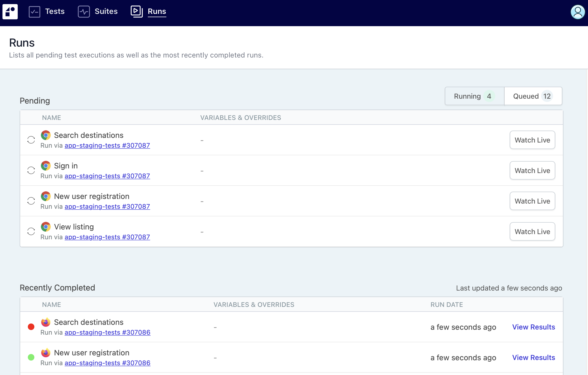
Task: Click the Suites navigation icon
Action: point(84,11)
